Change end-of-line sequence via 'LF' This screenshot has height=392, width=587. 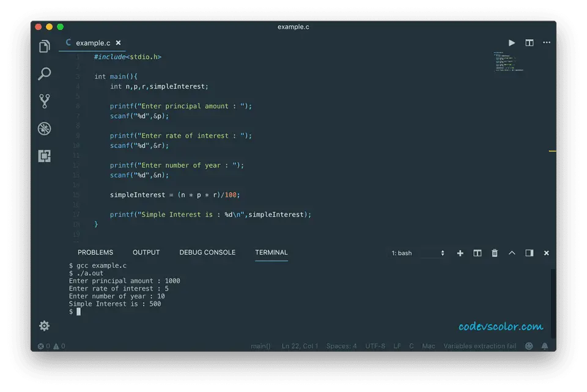(x=397, y=346)
